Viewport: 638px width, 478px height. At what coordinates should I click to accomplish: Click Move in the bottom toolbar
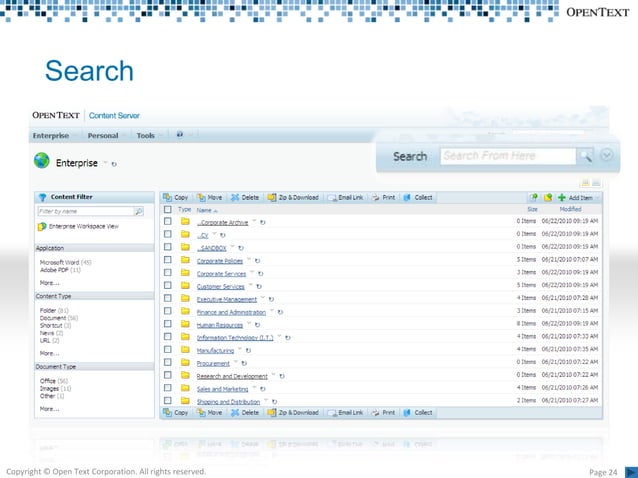point(210,413)
